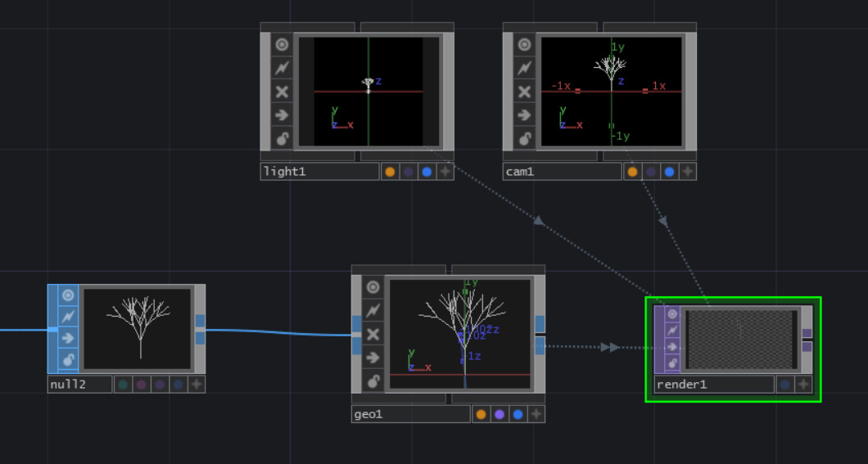Click the upper output connector of geo1
The height and width of the screenshot is (464, 868).
tap(540, 324)
